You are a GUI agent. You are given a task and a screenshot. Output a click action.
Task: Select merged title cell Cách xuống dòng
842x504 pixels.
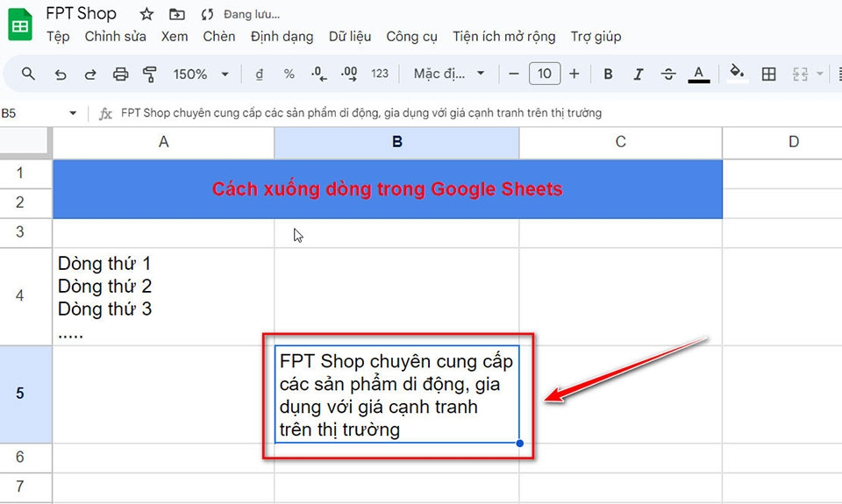[x=387, y=189]
